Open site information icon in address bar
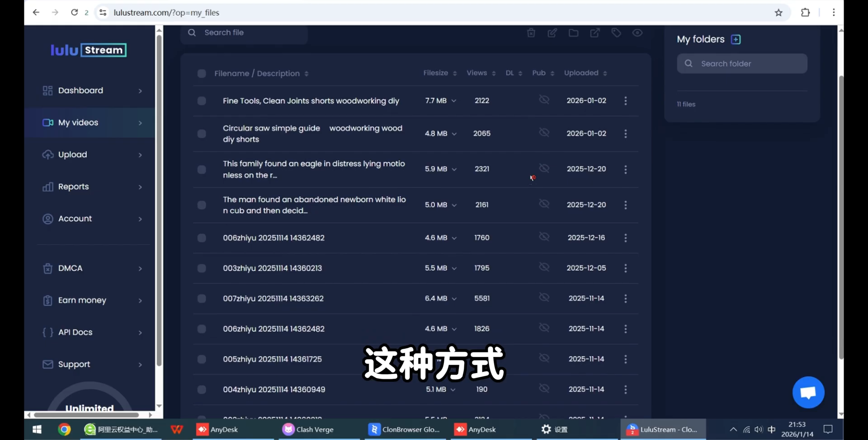 [103, 13]
